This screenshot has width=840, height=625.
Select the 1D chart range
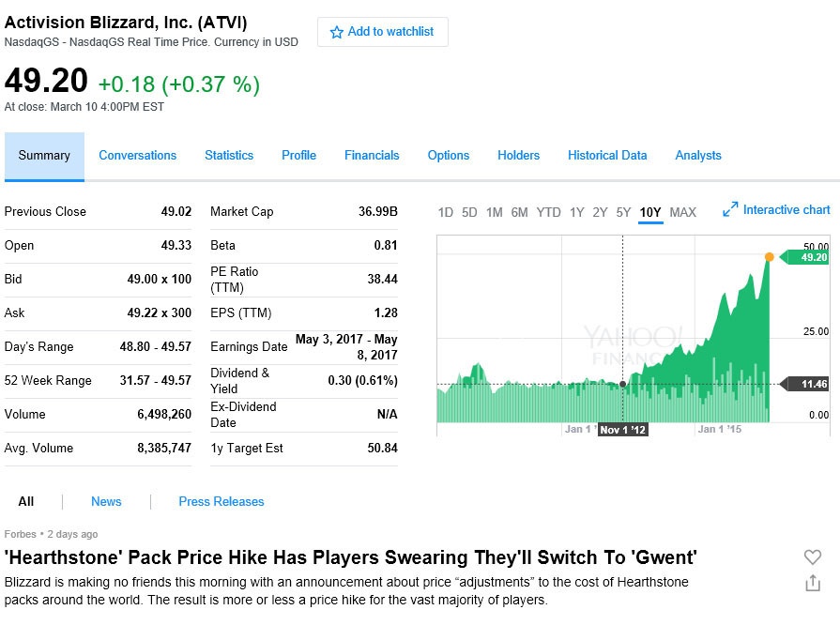click(446, 212)
